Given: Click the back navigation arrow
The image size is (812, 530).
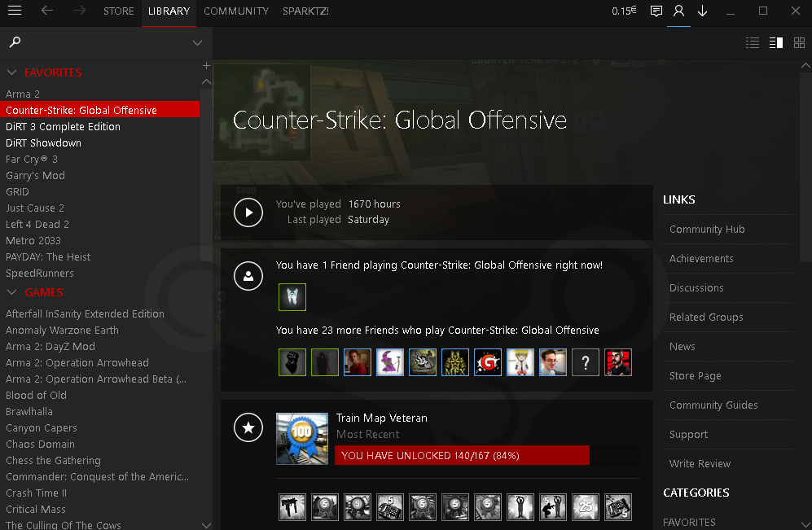Looking at the screenshot, I should (x=47, y=11).
